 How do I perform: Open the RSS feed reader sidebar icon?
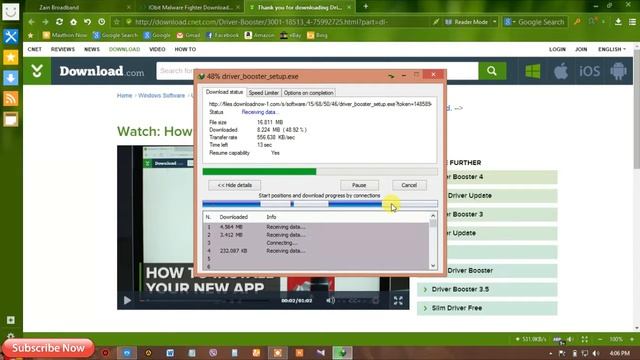(x=11, y=99)
